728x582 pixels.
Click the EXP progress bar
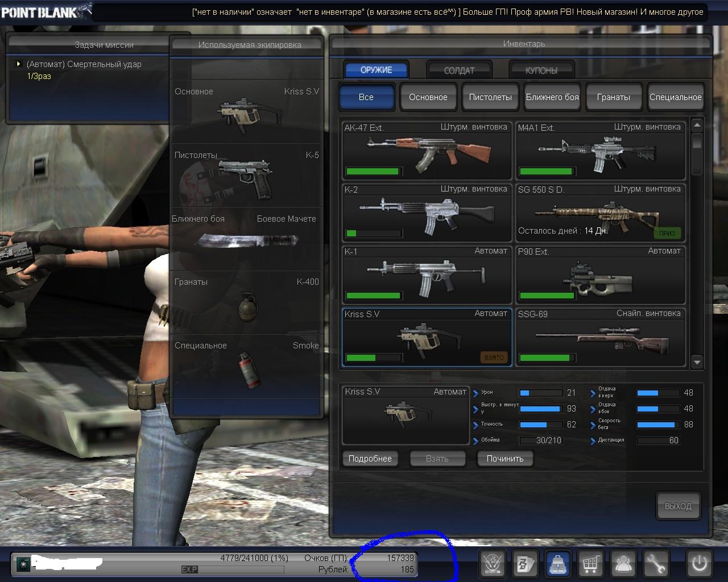click(232, 569)
